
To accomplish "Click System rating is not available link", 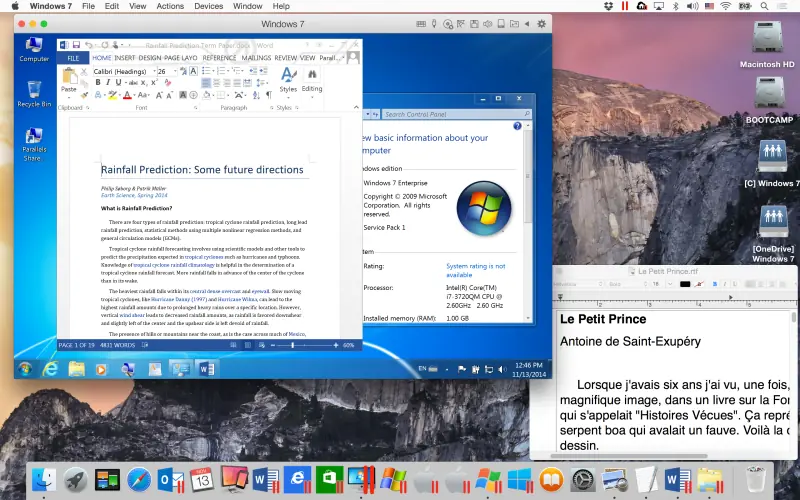I will click(x=476, y=270).
